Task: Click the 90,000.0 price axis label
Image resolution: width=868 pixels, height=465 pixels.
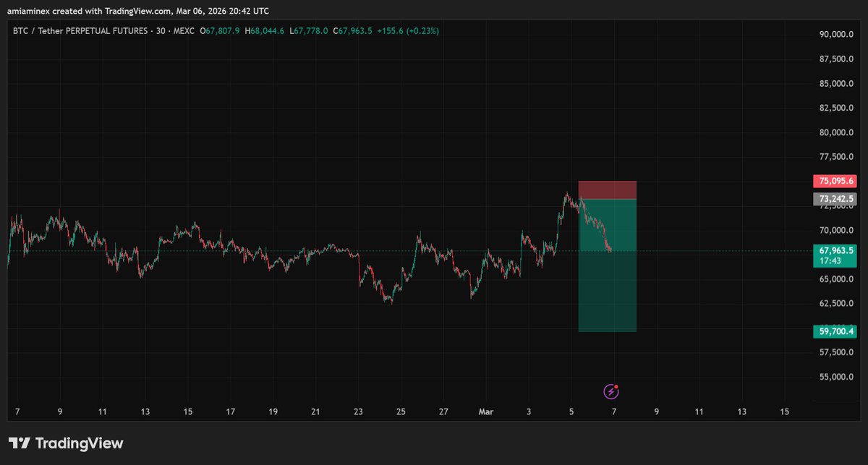Action: point(835,35)
